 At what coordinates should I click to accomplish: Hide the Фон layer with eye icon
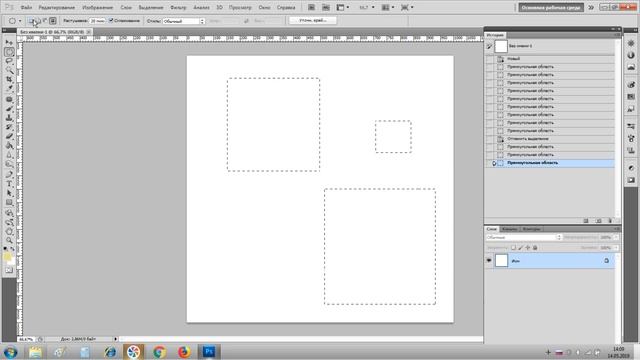489,260
